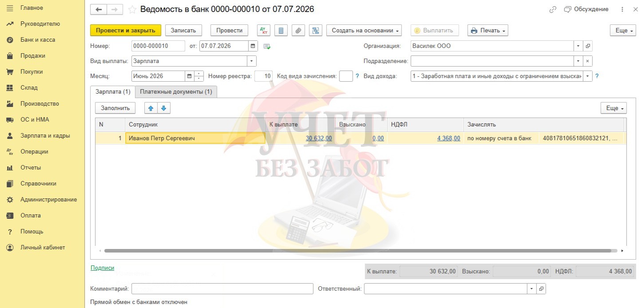Open Подписи link

(x=102, y=268)
